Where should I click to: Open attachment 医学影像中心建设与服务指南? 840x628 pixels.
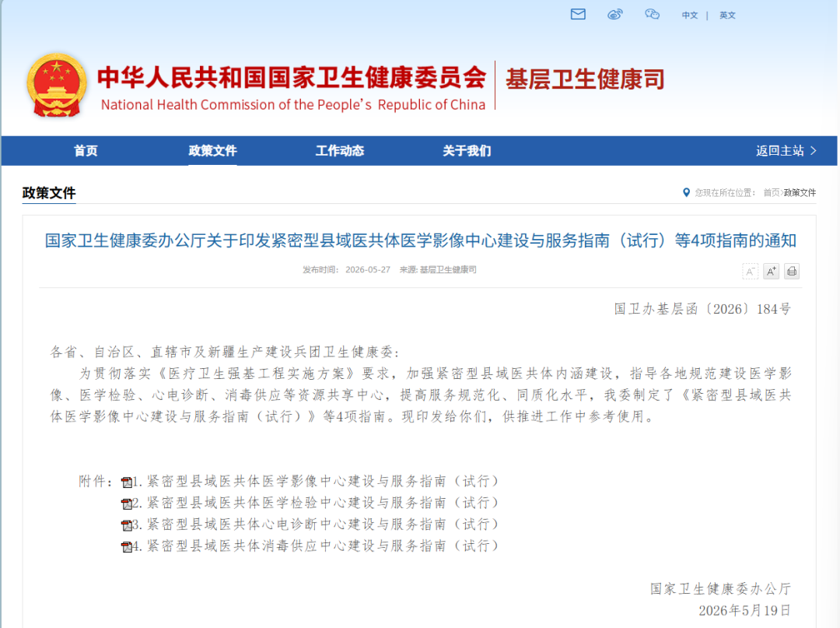click(x=317, y=481)
